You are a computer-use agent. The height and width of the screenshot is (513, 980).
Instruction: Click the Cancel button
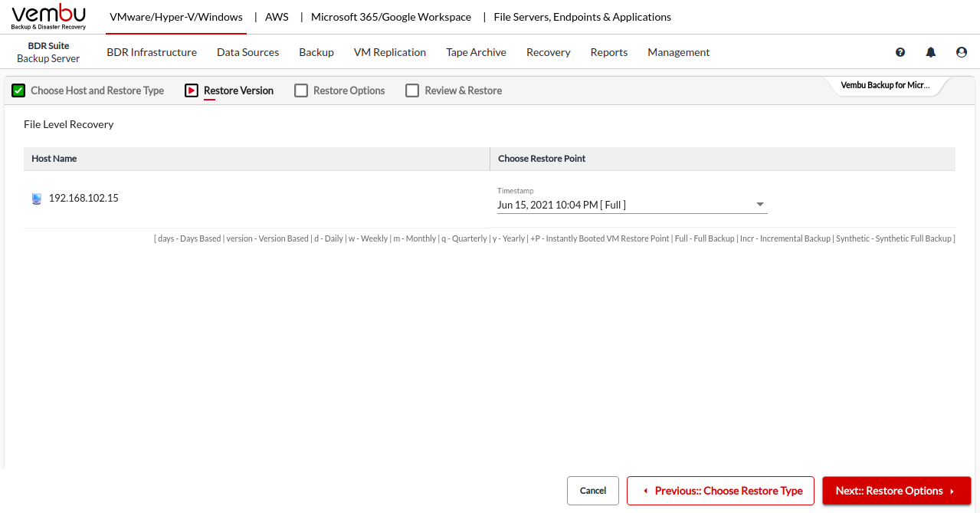(x=593, y=491)
